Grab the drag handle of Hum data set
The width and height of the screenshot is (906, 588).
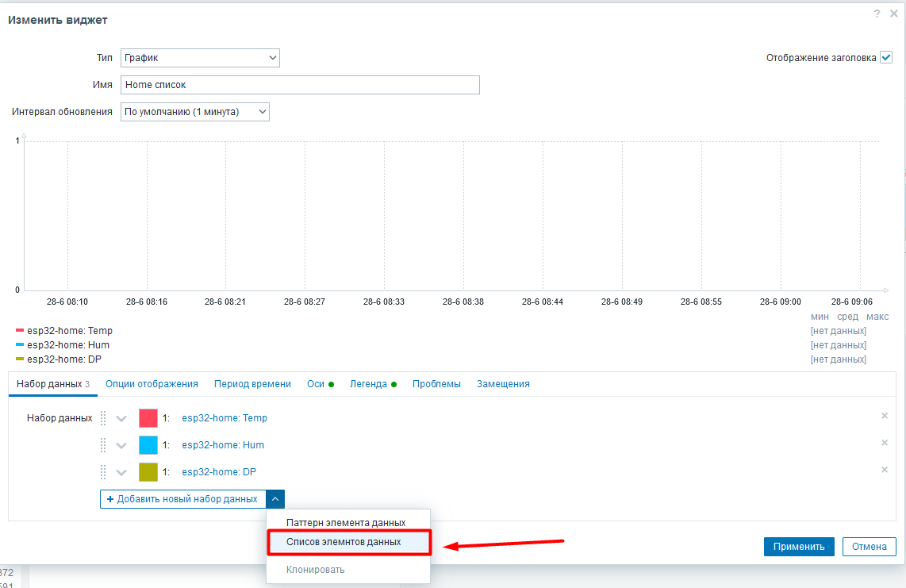click(x=103, y=444)
